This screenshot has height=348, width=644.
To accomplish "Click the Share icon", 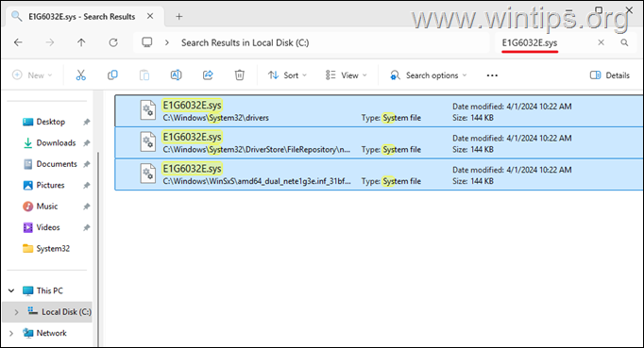I will coord(208,75).
